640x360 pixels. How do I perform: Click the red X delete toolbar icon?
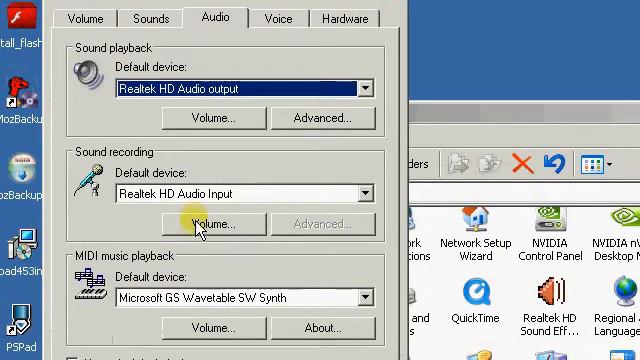tap(522, 164)
